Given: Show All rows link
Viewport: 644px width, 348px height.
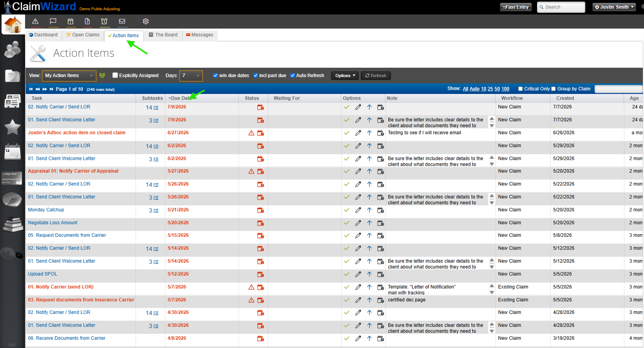Looking at the screenshot, I should pyautogui.click(x=465, y=89).
